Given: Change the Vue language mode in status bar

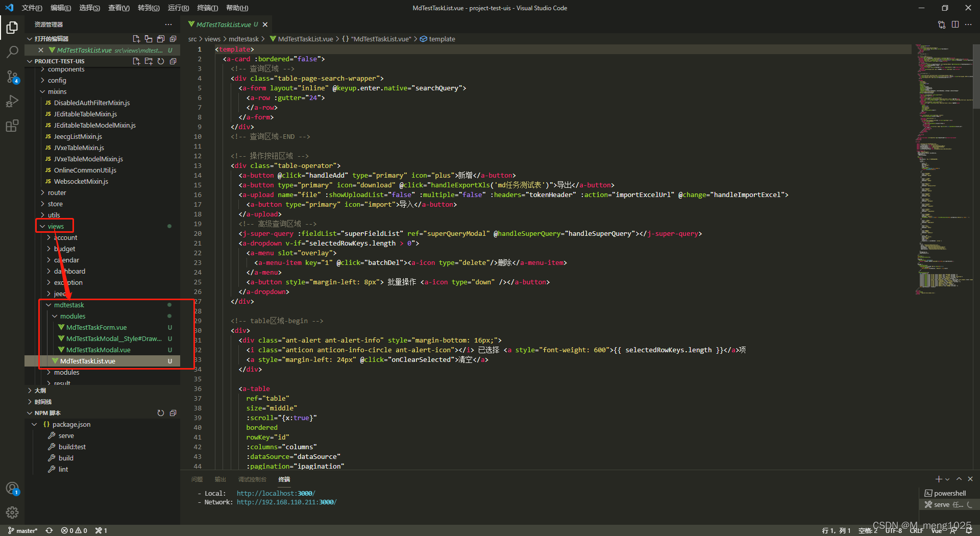Looking at the screenshot, I should (x=937, y=530).
